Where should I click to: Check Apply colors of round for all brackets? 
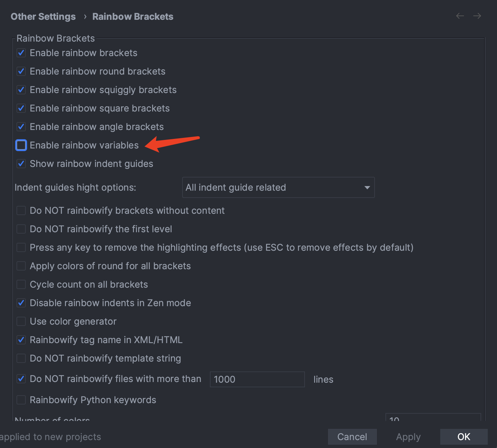pyautogui.click(x=21, y=266)
